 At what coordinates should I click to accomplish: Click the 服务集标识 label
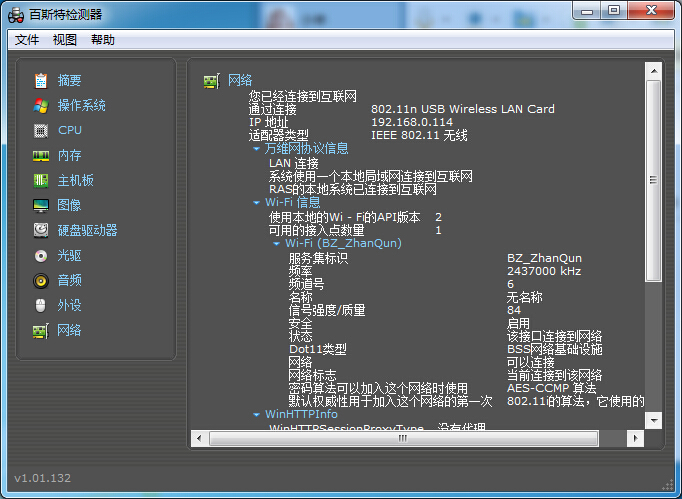318,258
